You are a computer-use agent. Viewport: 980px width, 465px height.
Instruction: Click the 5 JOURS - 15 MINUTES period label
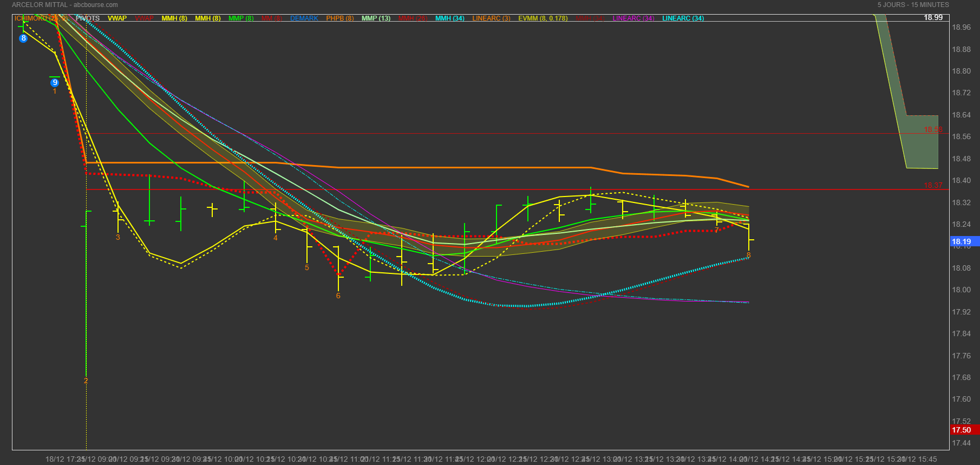click(913, 5)
